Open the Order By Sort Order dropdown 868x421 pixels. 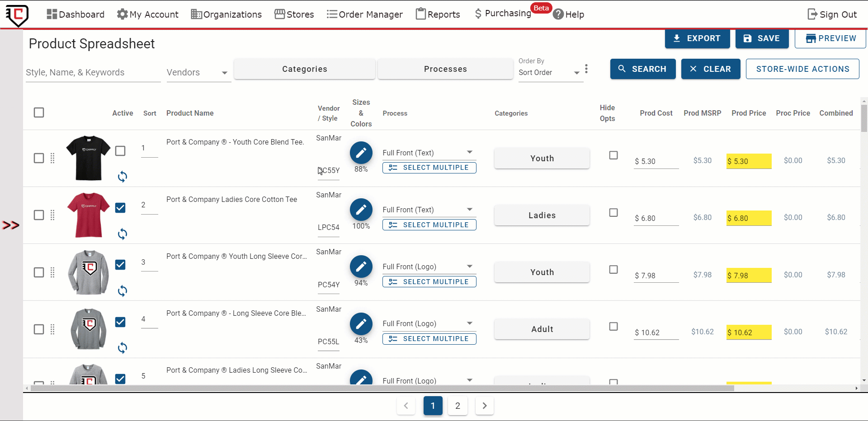pos(550,72)
